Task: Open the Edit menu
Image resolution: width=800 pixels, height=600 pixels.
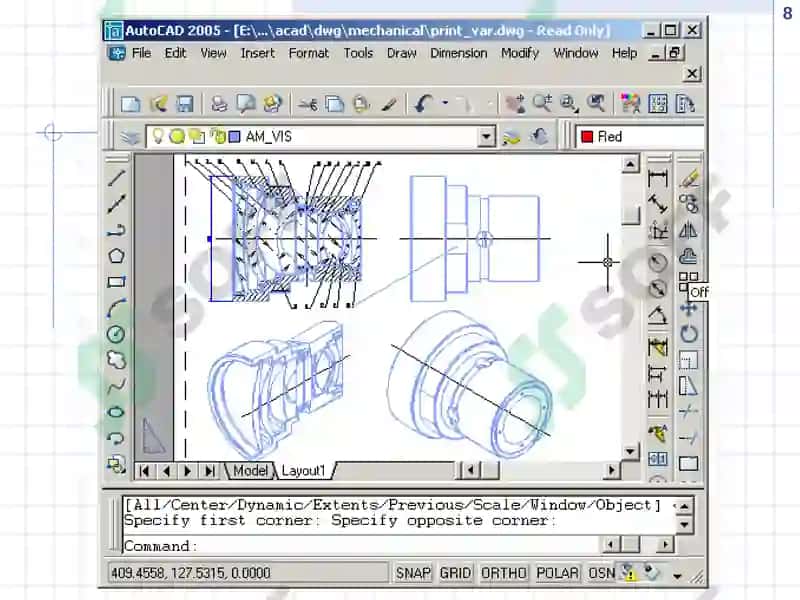Action: point(176,53)
